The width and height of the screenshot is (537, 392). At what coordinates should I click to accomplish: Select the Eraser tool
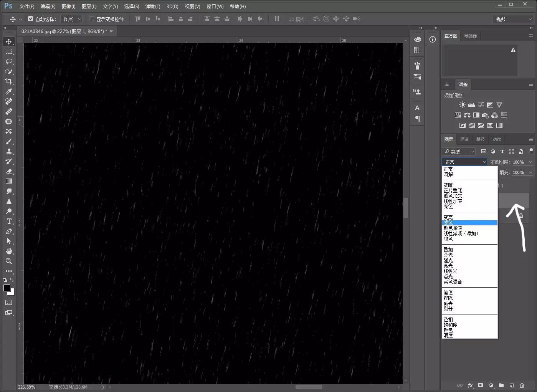pyautogui.click(x=9, y=171)
